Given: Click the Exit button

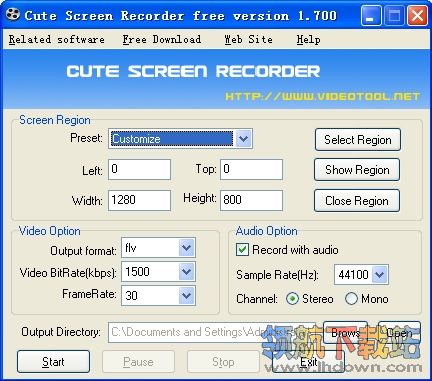Looking at the screenshot, I should 308,362.
